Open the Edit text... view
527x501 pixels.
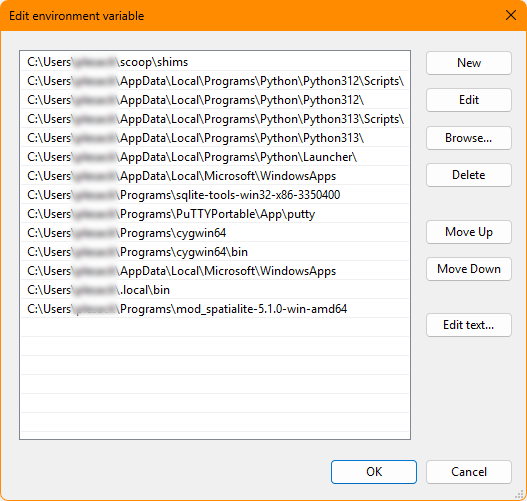pyautogui.click(x=469, y=325)
